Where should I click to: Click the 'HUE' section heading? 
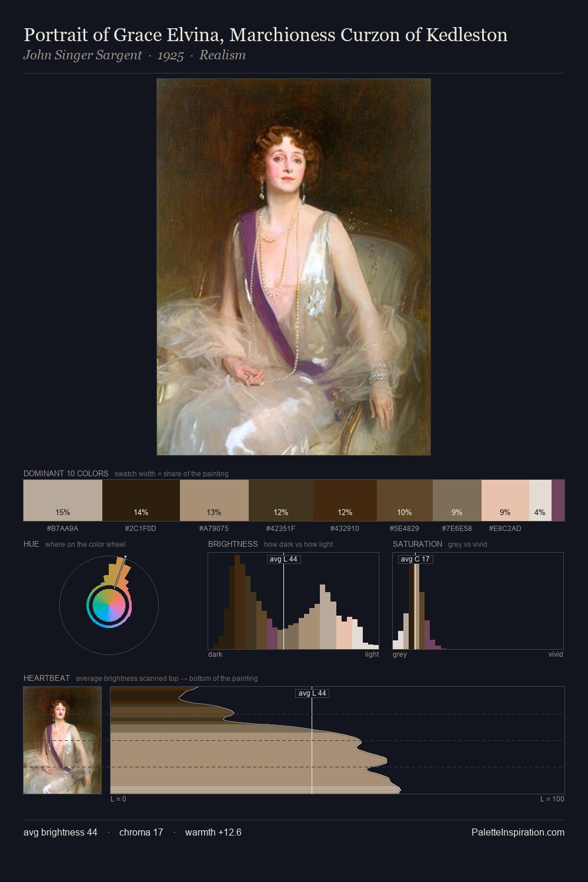[x=31, y=544]
